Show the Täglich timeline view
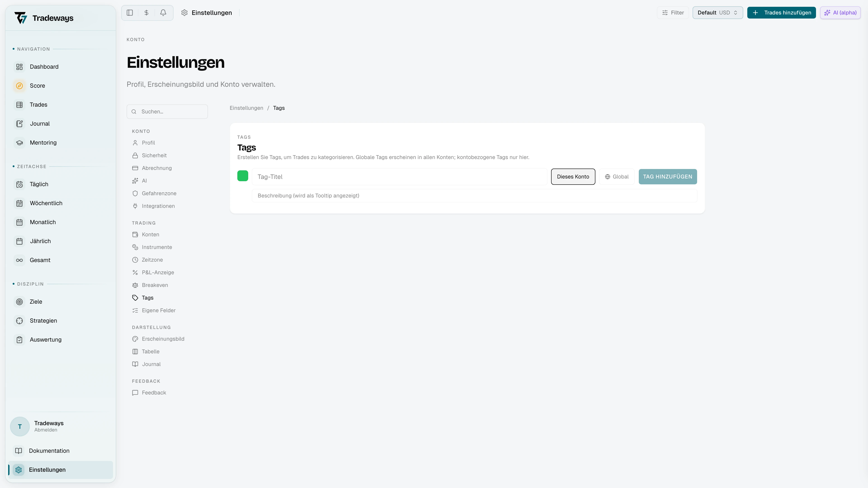The height and width of the screenshot is (488, 868). (x=61, y=184)
